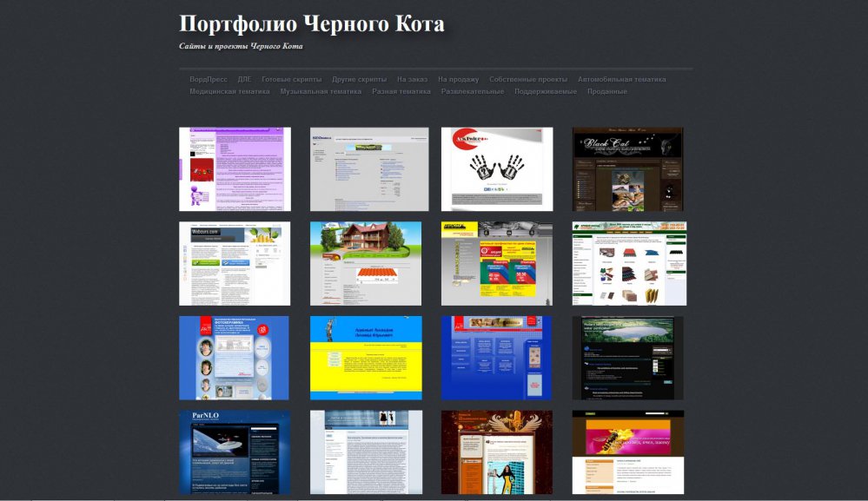Image resolution: width=868 pixels, height=501 pixels.
Task: Open the ParNLO space site thumbnail
Action: click(235, 452)
